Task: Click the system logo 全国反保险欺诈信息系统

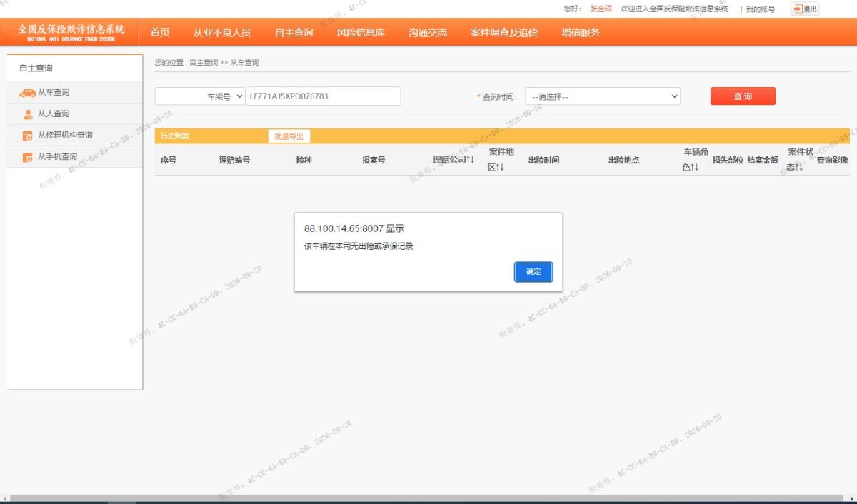Action: click(x=71, y=32)
